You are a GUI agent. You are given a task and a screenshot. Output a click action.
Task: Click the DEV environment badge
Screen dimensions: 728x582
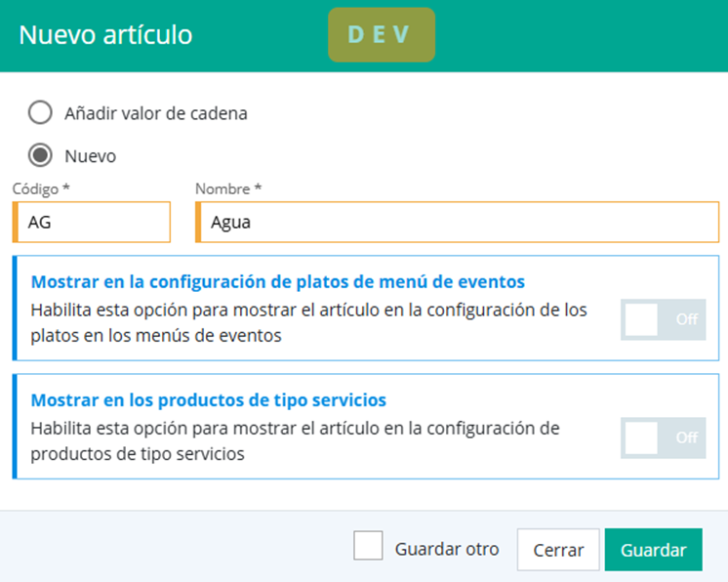(x=381, y=35)
